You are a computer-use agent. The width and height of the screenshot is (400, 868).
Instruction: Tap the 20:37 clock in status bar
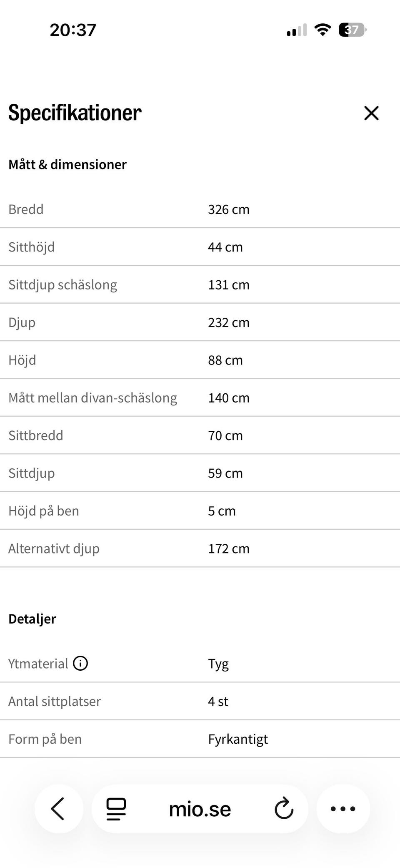(73, 30)
